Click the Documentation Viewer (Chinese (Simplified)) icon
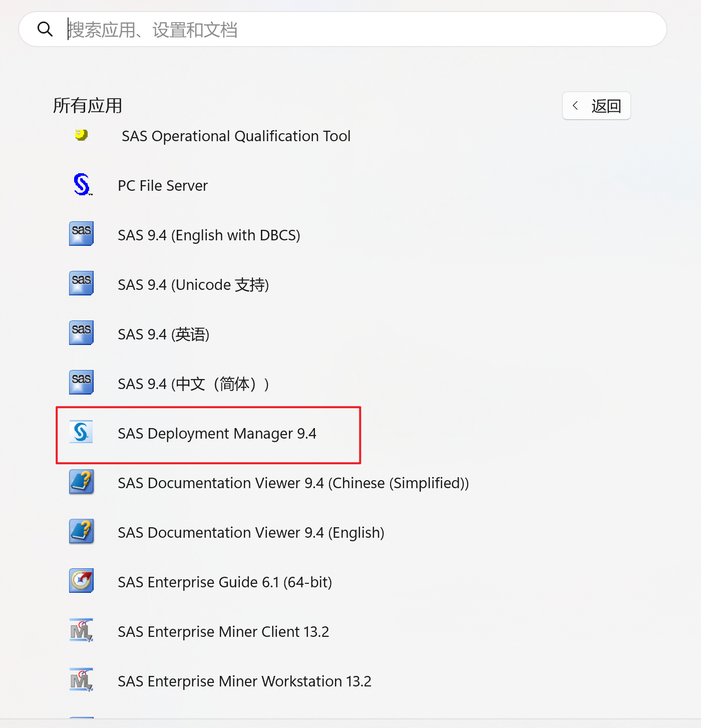The height and width of the screenshot is (728, 701). pyautogui.click(x=81, y=482)
